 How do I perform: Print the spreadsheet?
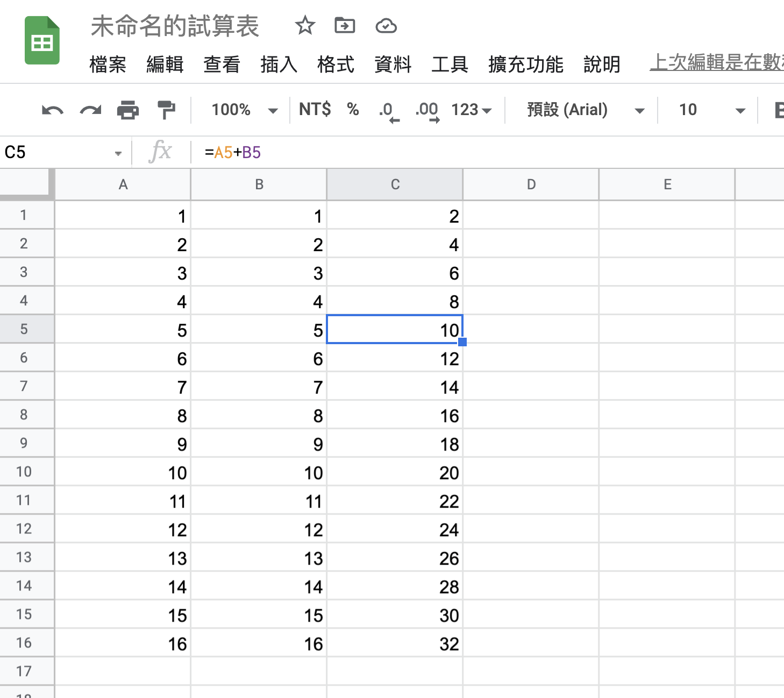128,110
